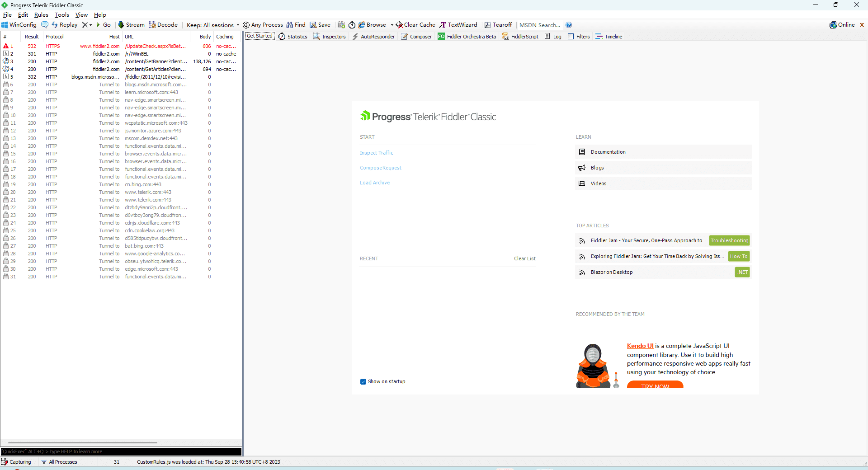This screenshot has height=470, width=868.
Task: Open the TextWizard tool
Action: click(458, 25)
